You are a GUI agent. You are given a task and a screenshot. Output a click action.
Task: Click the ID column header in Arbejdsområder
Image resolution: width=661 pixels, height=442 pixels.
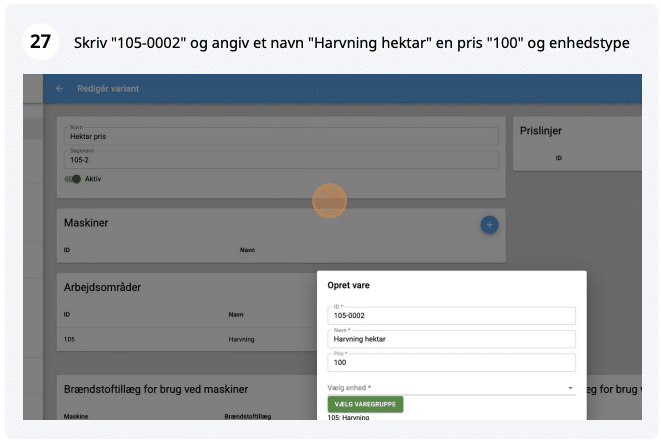[x=67, y=313]
